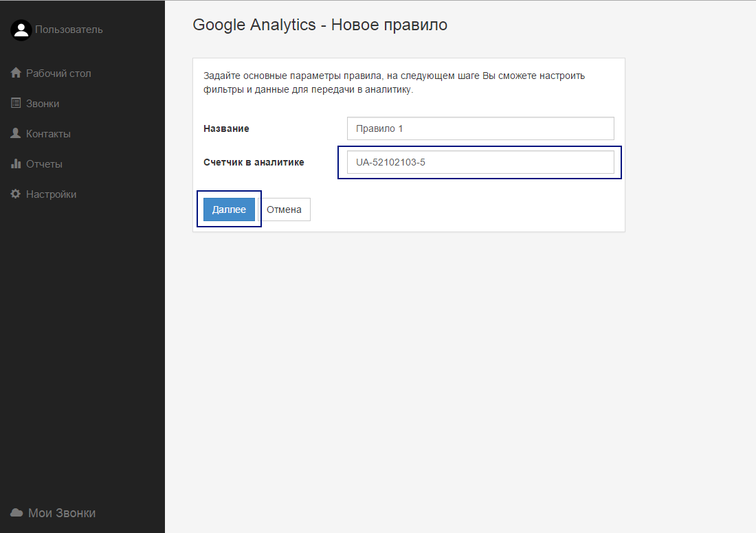
Task: Click the cloud icon beside Мои Звонки
Action: click(16, 513)
